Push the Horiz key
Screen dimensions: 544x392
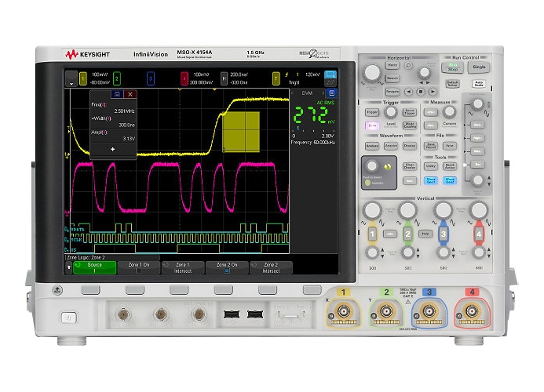coord(392,66)
